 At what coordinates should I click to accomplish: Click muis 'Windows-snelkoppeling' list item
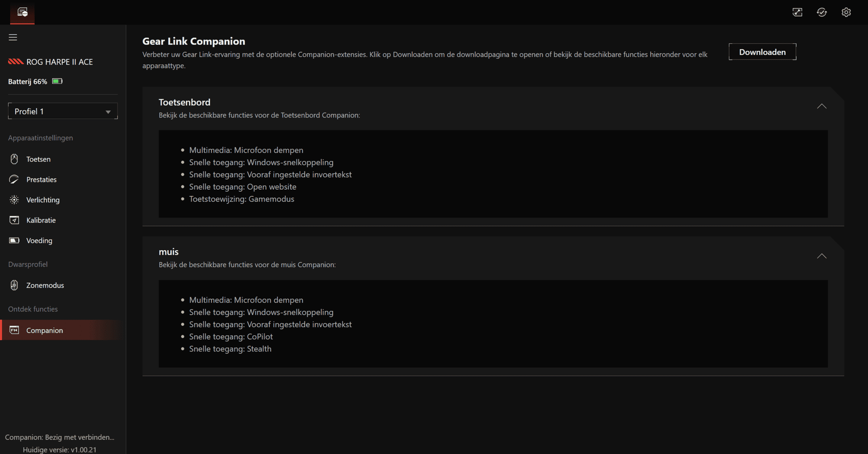pyautogui.click(x=261, y=312)
